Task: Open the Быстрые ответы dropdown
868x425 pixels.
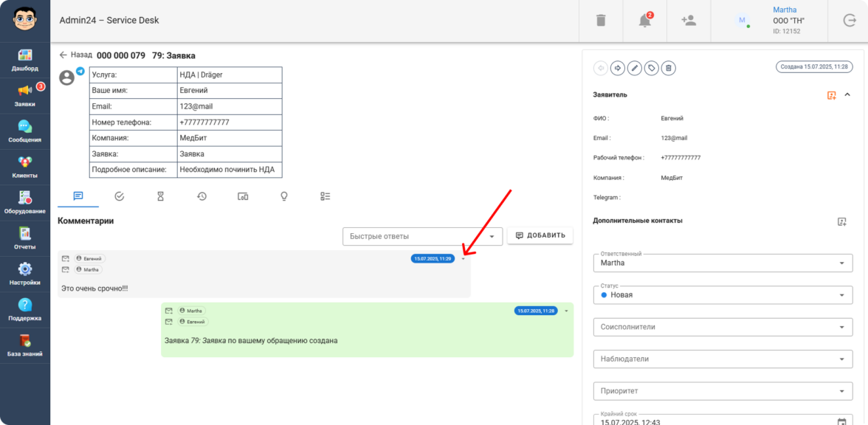Action: click(x=422, y=236)
